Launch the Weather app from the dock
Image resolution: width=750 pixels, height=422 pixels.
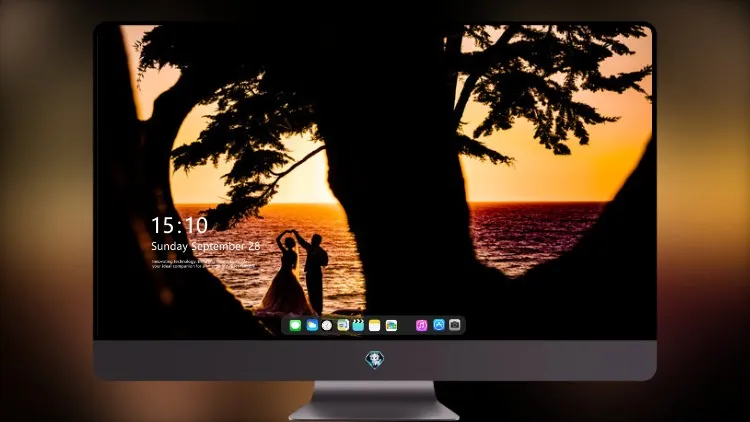[x=312, y=325]
